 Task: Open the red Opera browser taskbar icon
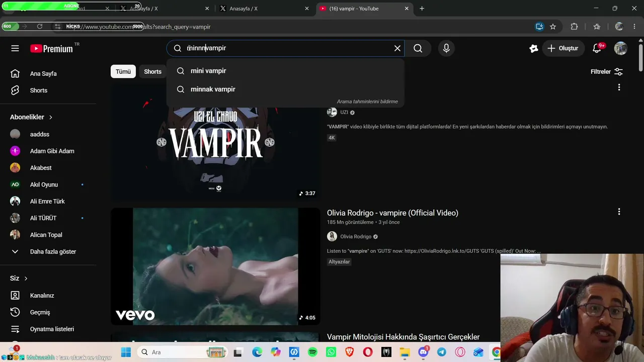coord(368,352)
